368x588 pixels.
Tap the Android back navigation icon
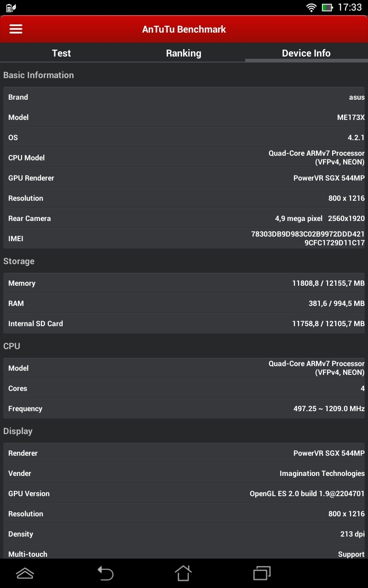pos(105,573)
